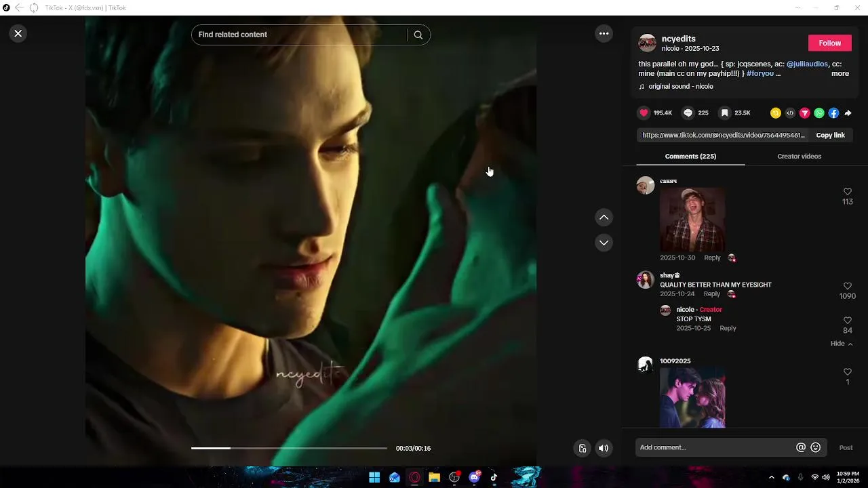Open @juliiaudios mention link

click(807, 64)
